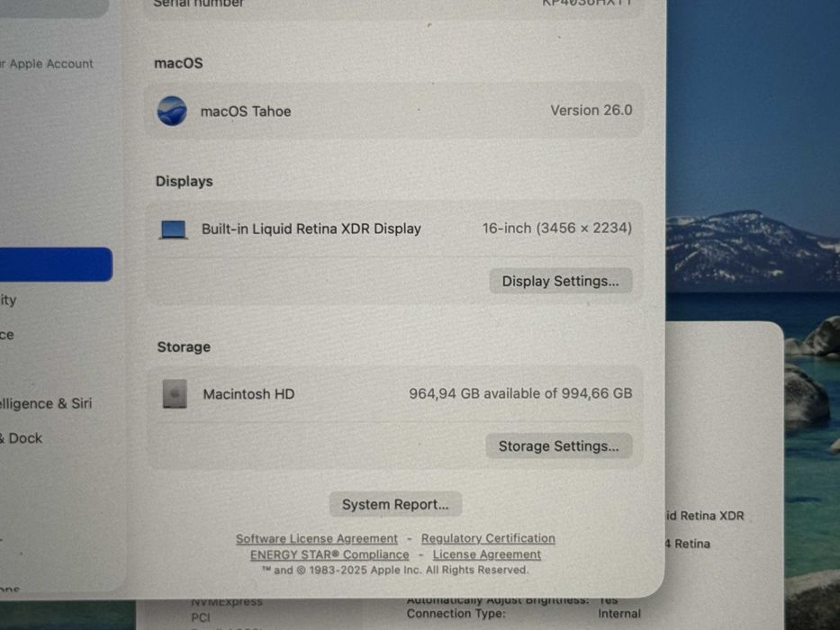
Task: Click Built-in Liquid Retina XDR Display label
Action: click(312, 229)
